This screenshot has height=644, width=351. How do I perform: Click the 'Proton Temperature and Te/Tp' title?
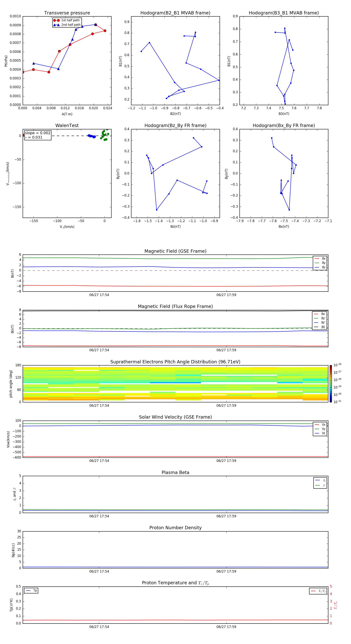[x=175, y=583]
